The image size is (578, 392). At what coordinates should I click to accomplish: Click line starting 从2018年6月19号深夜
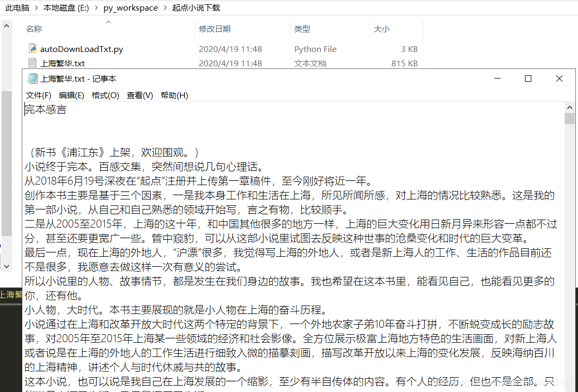point(199,181)
